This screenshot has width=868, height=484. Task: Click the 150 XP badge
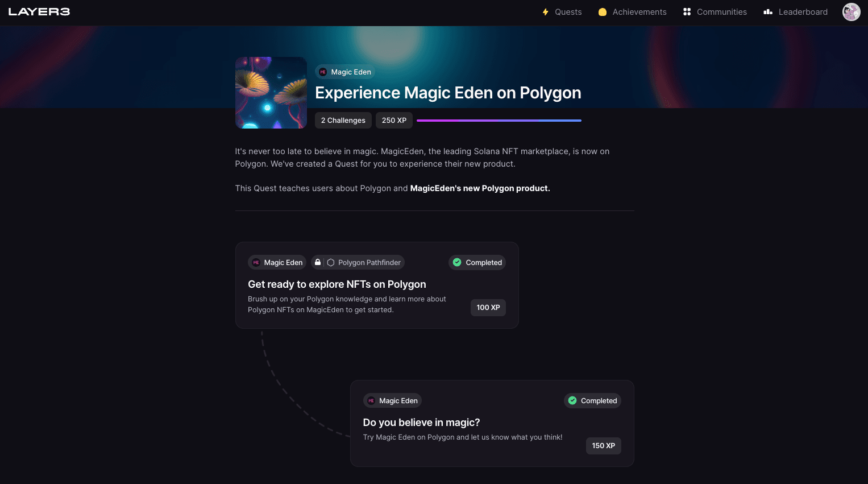tap(604, 446)
